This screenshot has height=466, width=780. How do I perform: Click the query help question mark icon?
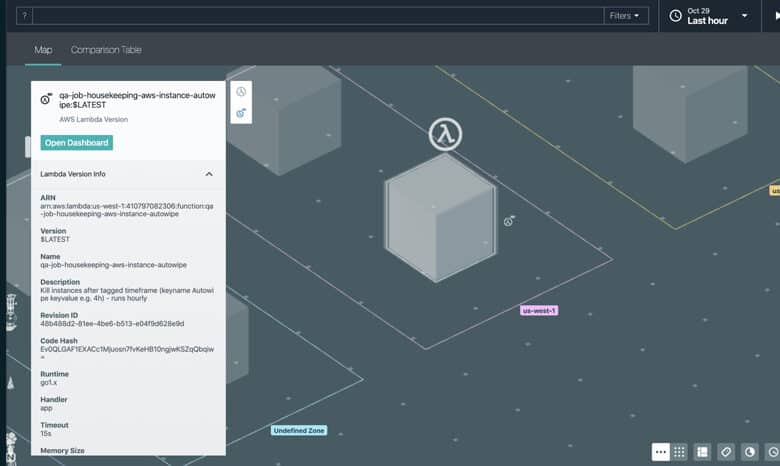(24, 16)
